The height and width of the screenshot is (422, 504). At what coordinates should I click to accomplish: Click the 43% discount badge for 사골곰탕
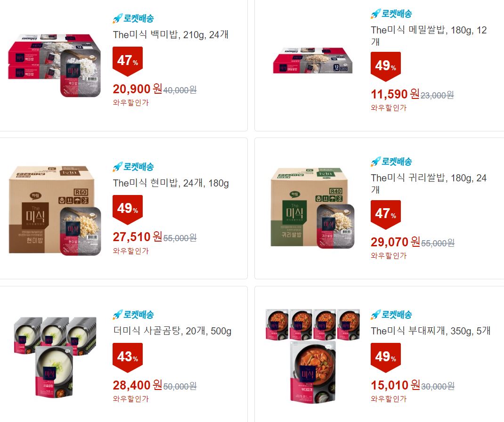pos(128,357)
